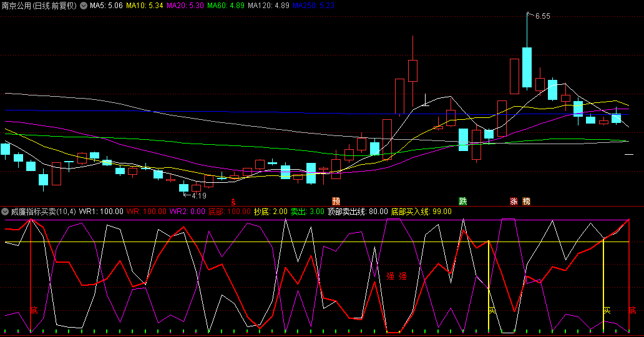The width and height of the screenshot is (644, 337).
Task: Click the 强 强 signal label
Action: (396, 275)
